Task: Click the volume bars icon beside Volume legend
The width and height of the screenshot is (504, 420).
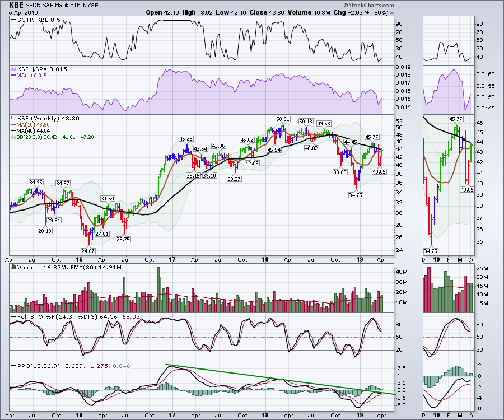Action: [13, 267]
